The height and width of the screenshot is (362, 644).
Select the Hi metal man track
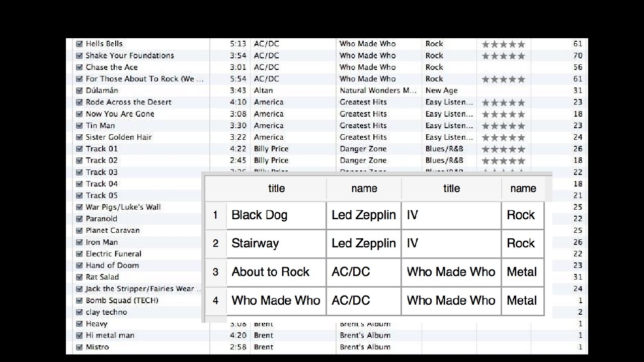110,335
